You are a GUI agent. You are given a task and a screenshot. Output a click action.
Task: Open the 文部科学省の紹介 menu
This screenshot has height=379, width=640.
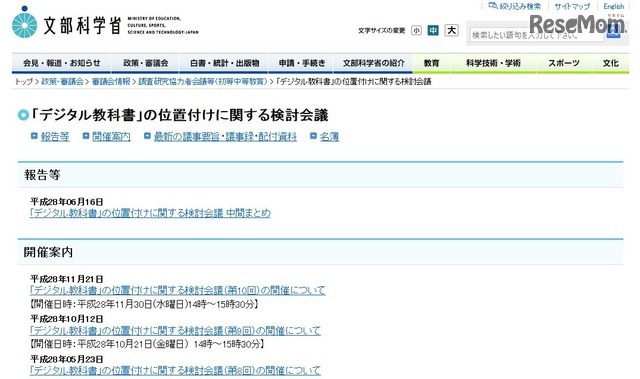(373, 63)
